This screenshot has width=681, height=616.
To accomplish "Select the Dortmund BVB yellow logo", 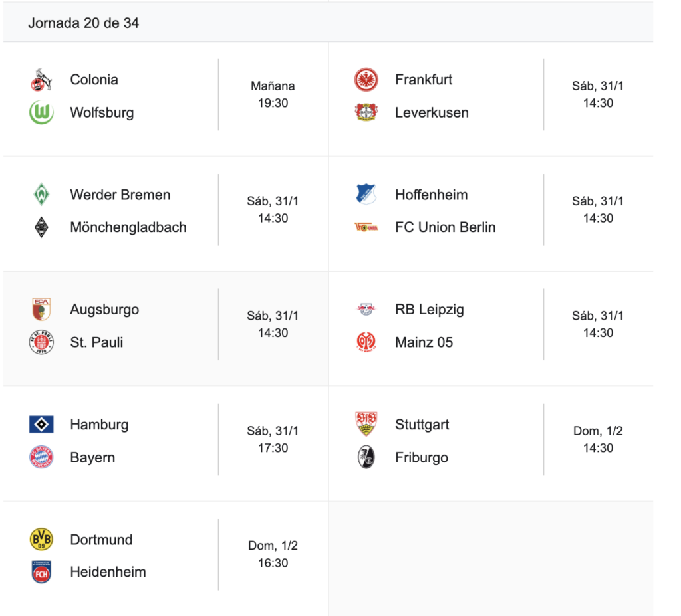I will [x=41, y=540].
